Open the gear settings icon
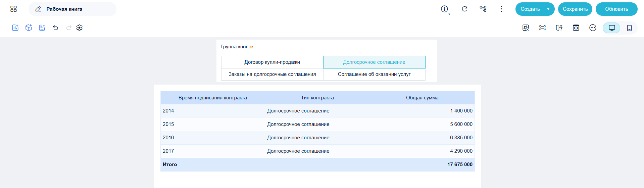The height and width of the screenshot is (188, 644). (x=80, y=28)
